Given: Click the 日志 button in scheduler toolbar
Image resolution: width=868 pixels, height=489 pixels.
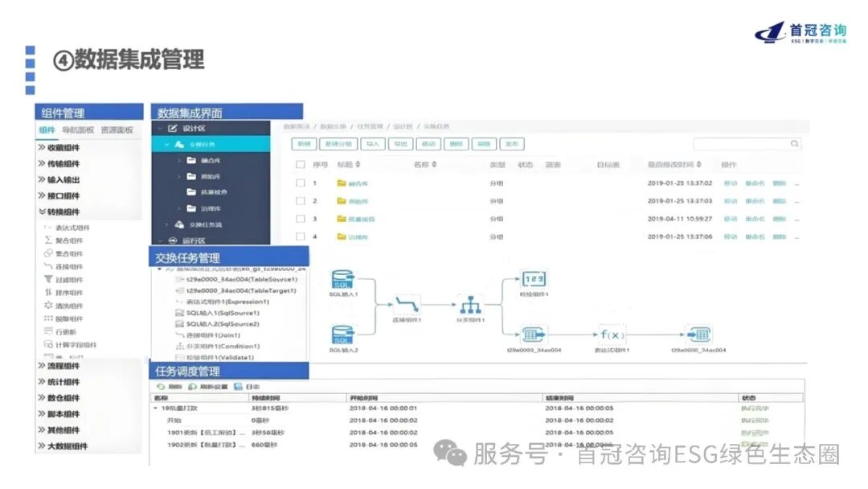Looking at the screenshot, I should 247,387.
